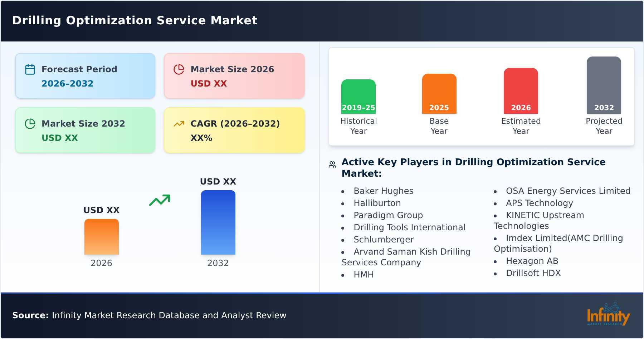Screen dimensions: 644x339
Task: Click the green 2019-25 Historical Year bar
Action: pos(358,97)
